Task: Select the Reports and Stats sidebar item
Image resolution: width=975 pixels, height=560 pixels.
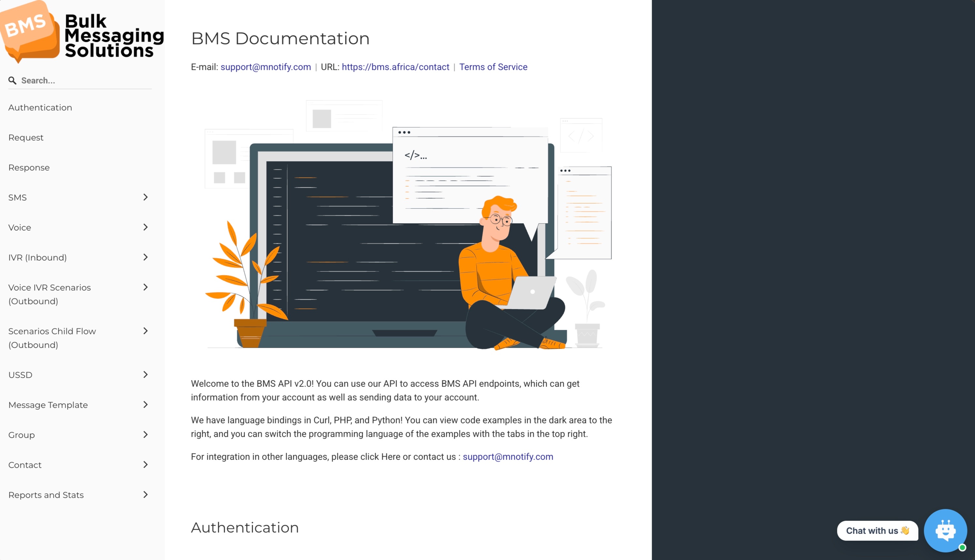Action: (x=46, y=495)
